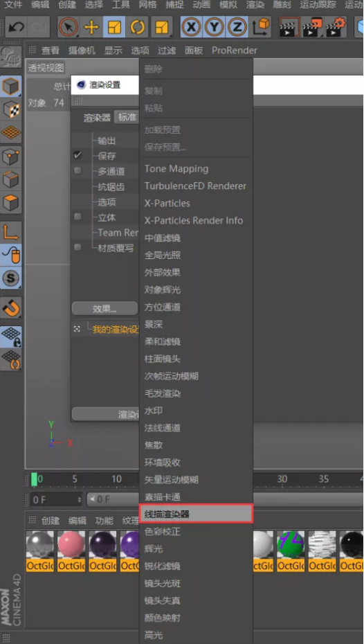Click frame 10 on the timeline ruler

[116, 479]
